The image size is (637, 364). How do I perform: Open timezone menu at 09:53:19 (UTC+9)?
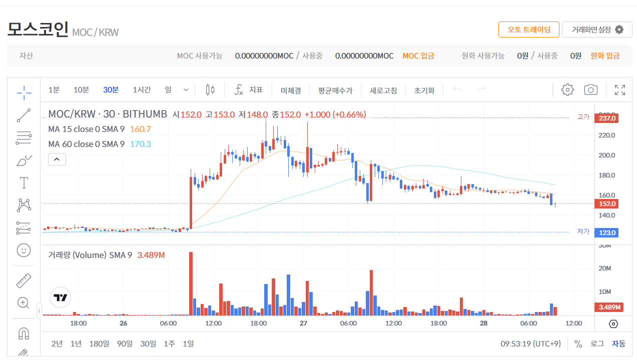pos(531,344)
